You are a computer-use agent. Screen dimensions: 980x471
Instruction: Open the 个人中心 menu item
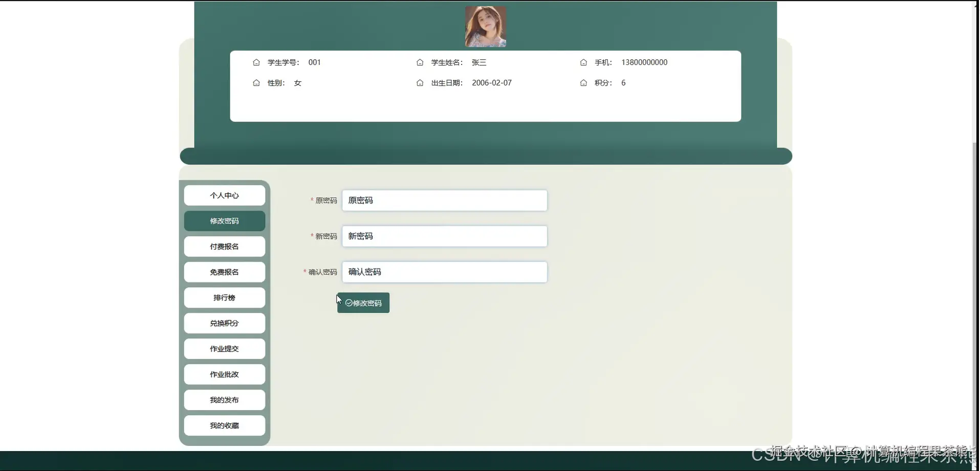tap(225, 196)
